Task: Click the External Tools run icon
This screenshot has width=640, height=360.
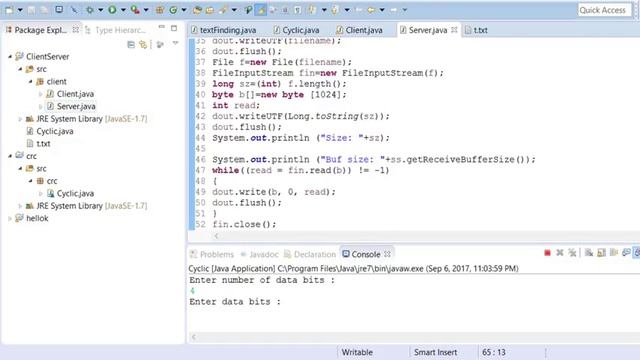Action: tap(135, 10)
